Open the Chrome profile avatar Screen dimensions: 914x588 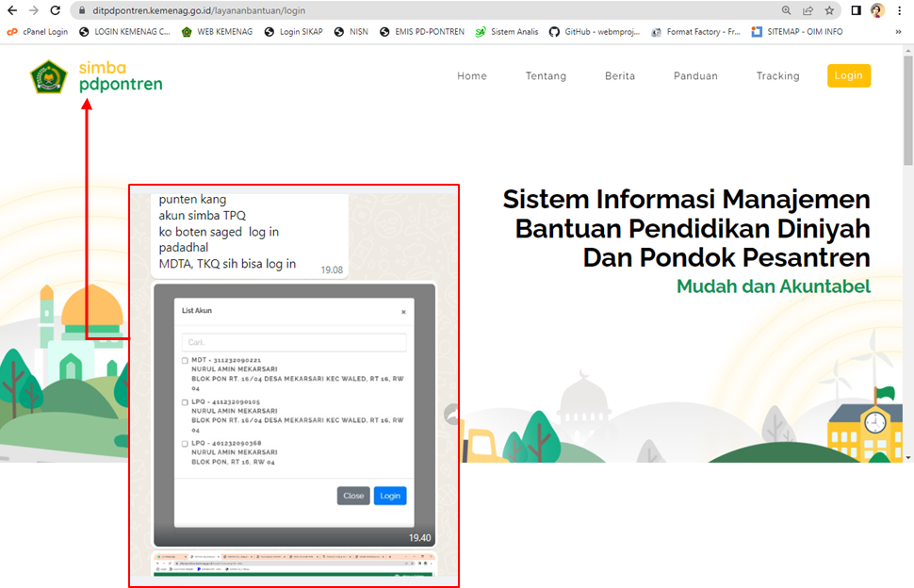click(877, 10)
